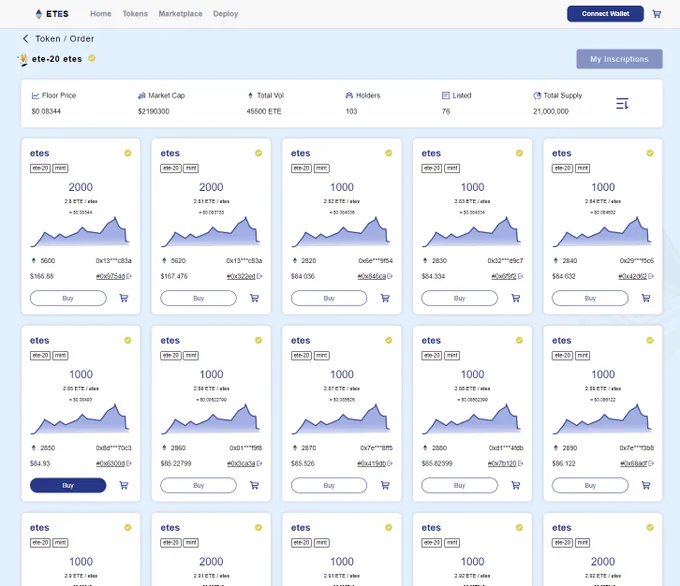Click the Floor Price value $0.08344

[46, 111]
